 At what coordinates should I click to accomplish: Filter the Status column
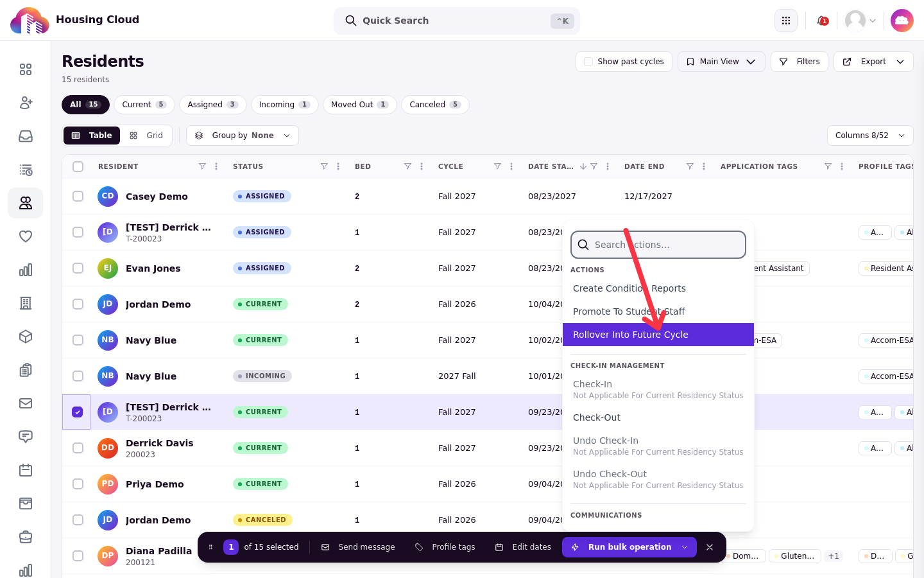[x=324, y=166]
